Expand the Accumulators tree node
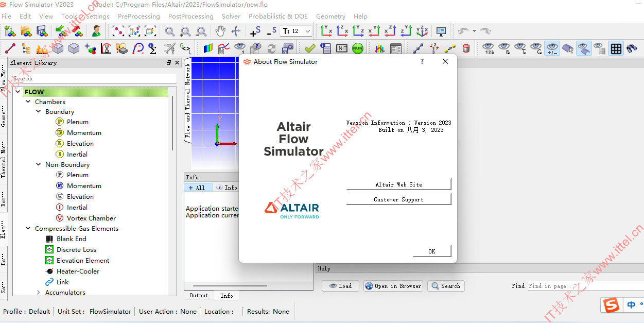 [x=39, y=292]
